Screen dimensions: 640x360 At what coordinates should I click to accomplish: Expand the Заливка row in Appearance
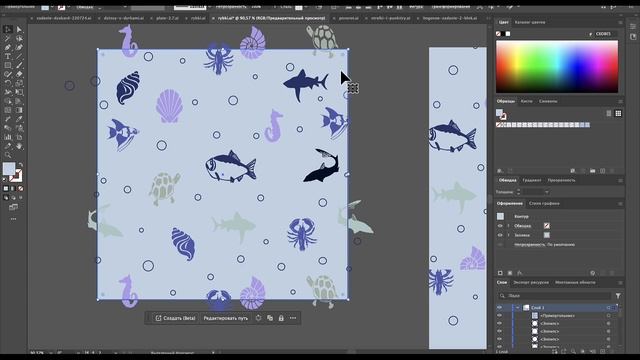508,235
